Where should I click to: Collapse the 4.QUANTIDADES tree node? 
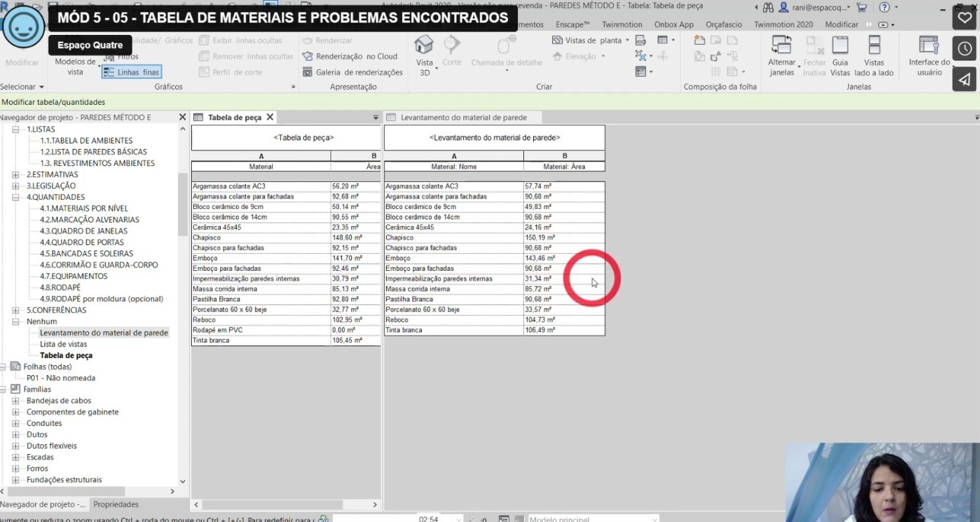[x=16, y=197]
